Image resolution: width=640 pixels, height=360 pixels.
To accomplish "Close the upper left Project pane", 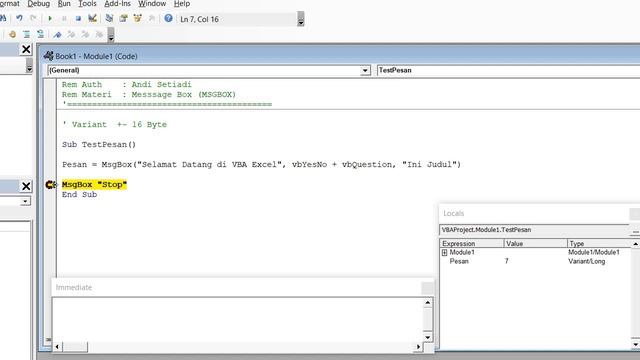I will (26, 49).
